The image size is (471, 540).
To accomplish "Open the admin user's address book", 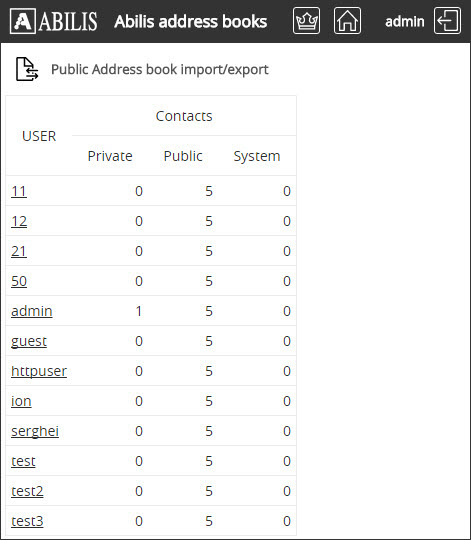I will point(32,311).
